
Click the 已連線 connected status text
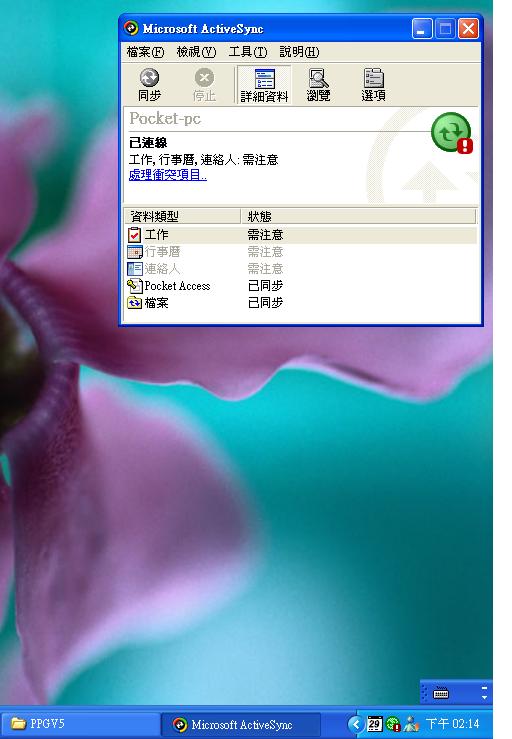[148, 143]
